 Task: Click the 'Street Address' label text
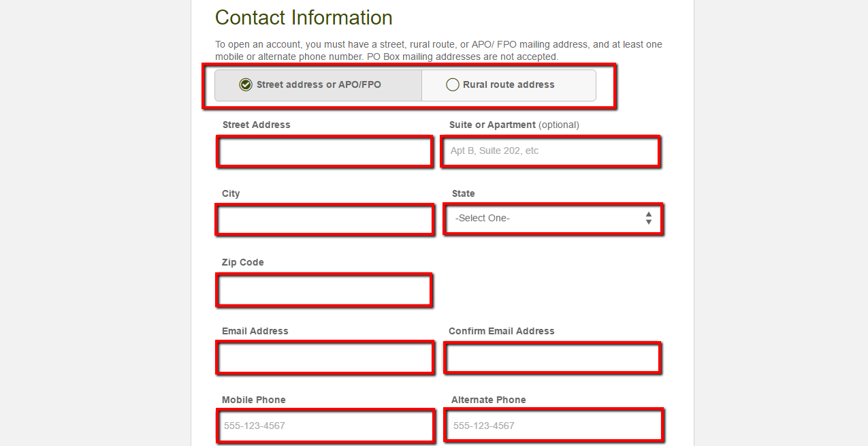click(256, 125)
